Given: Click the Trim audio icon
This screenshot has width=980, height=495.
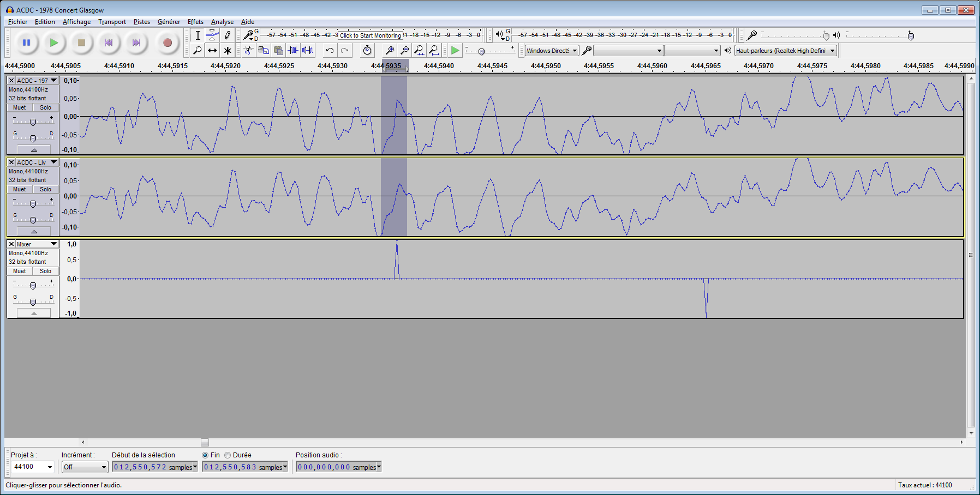Looking at the screenshot, I should [x=293, y=50].
